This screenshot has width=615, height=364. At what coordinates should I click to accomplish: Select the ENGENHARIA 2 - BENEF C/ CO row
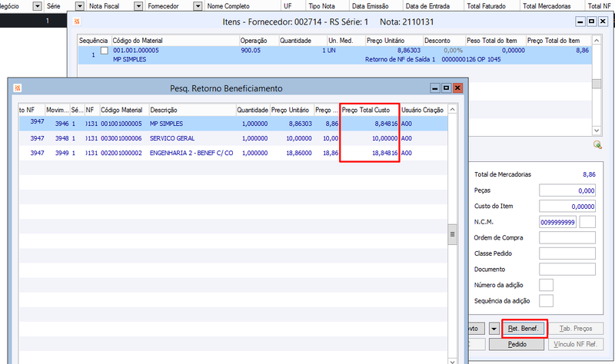233,153
